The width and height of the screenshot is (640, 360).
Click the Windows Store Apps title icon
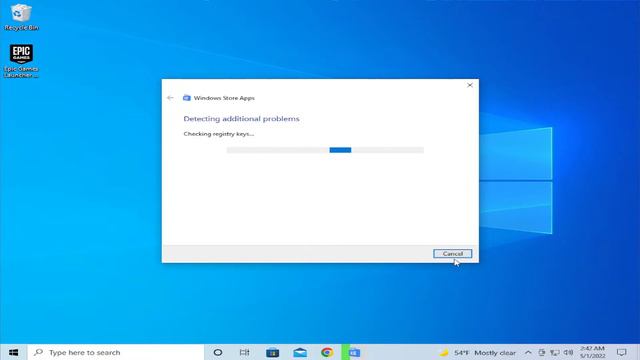[187, 98]
